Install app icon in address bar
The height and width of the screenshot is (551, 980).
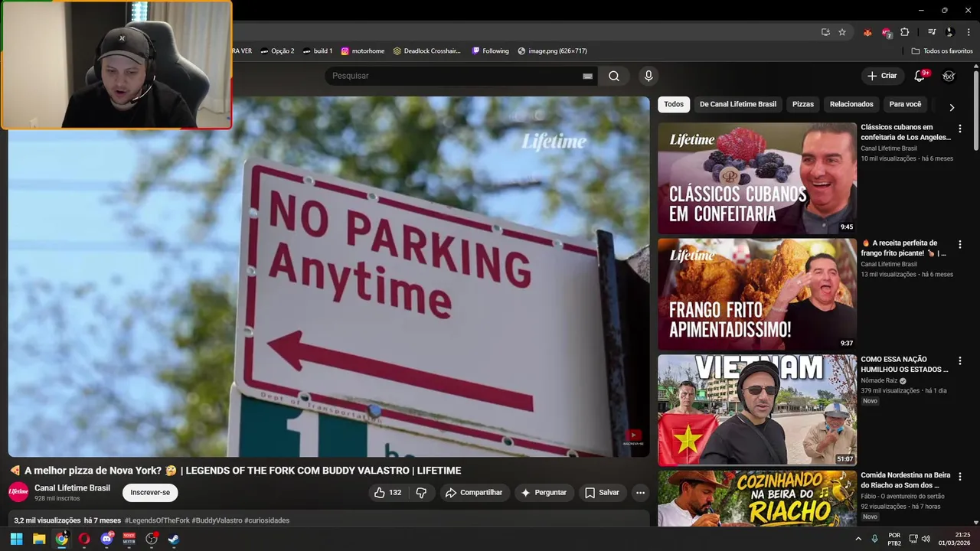coord(825,32)
